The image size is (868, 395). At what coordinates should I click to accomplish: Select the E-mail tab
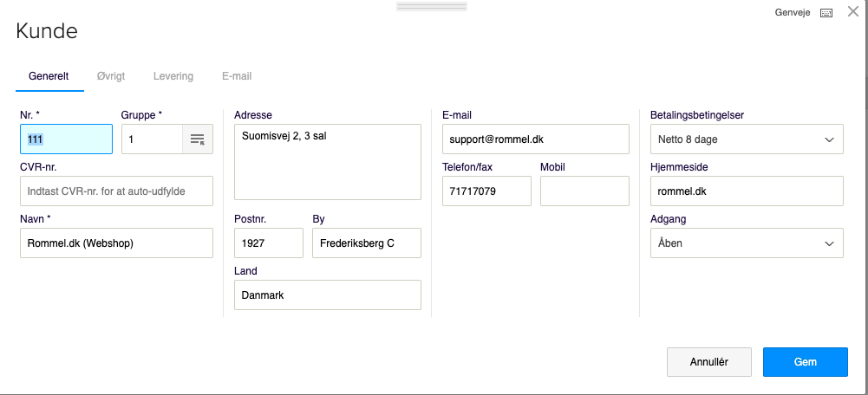pyautogui.click(x=237, y=76)
